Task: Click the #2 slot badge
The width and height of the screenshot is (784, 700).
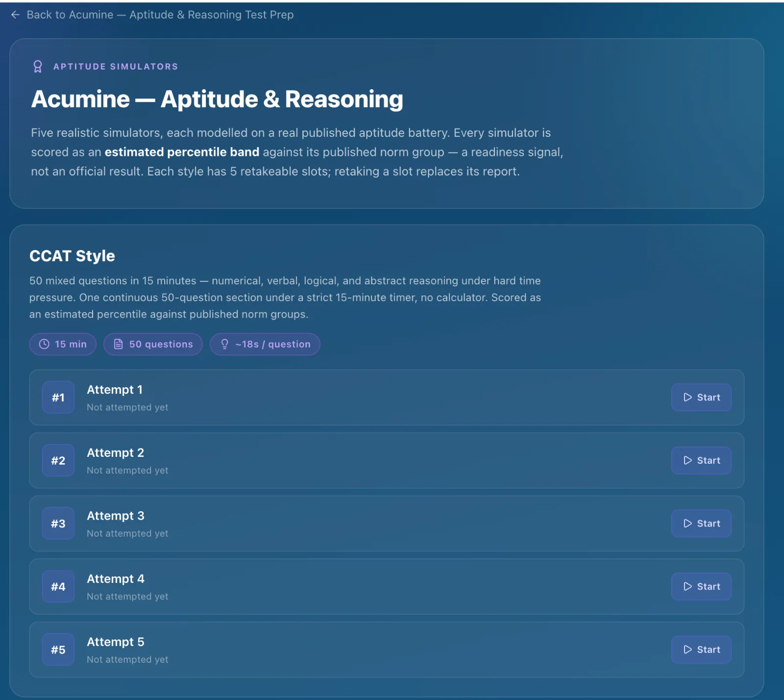Action: pyautogui.click(x=58, y=460)
